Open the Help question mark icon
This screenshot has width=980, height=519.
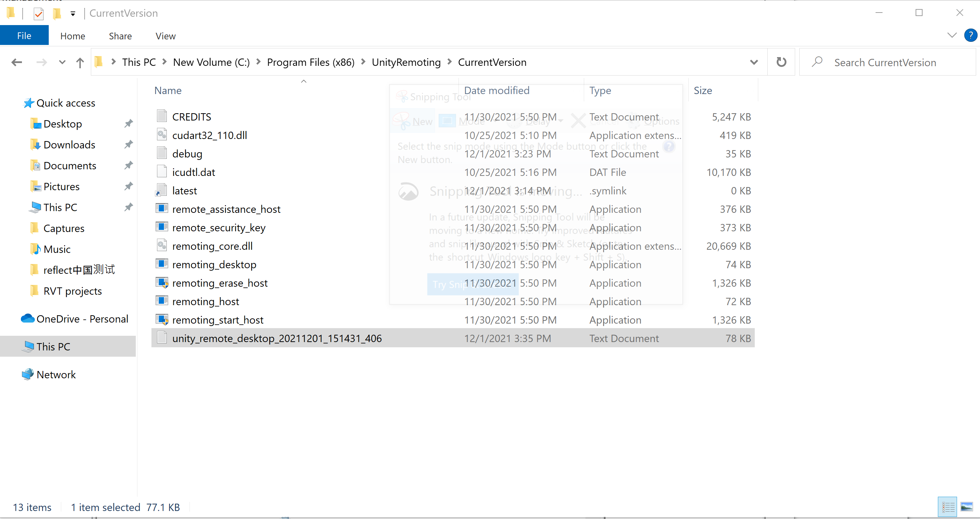(970, 36)
